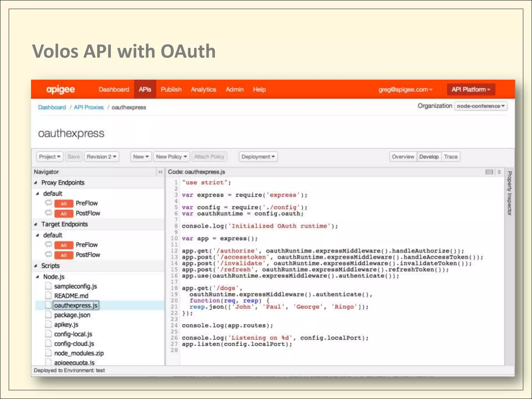Open the node-conference organization dropdown

tap(481, 106)
